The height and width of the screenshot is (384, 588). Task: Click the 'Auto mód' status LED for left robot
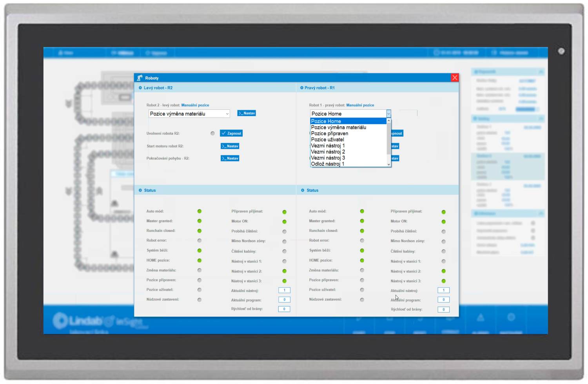click(200, 211)
